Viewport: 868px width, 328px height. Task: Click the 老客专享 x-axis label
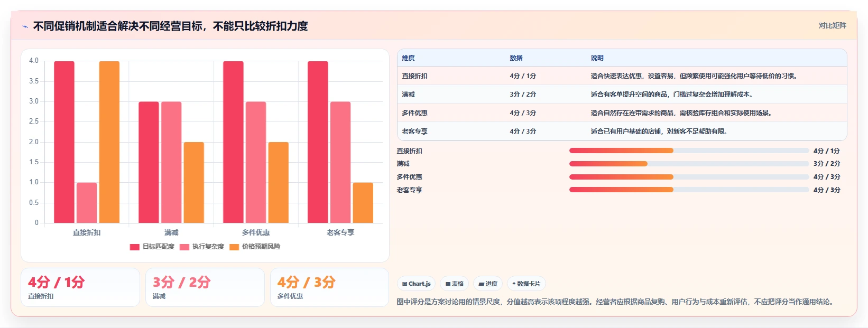pyautogui.click(x=340, y=232)
